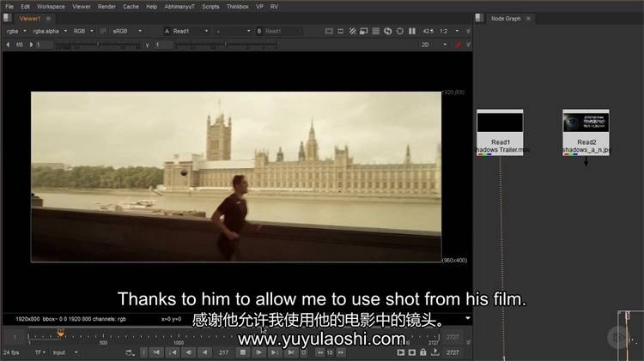
Task: Select the Viewer1 tab
Action: click(x=30, y=19)
